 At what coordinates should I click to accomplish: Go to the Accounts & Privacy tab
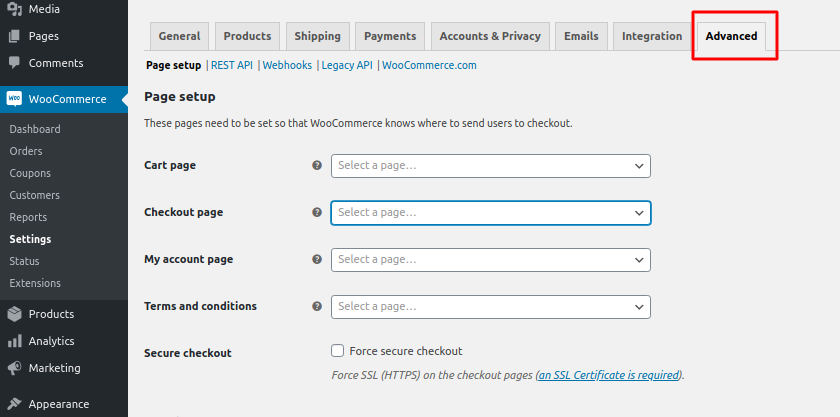(490, 36)
